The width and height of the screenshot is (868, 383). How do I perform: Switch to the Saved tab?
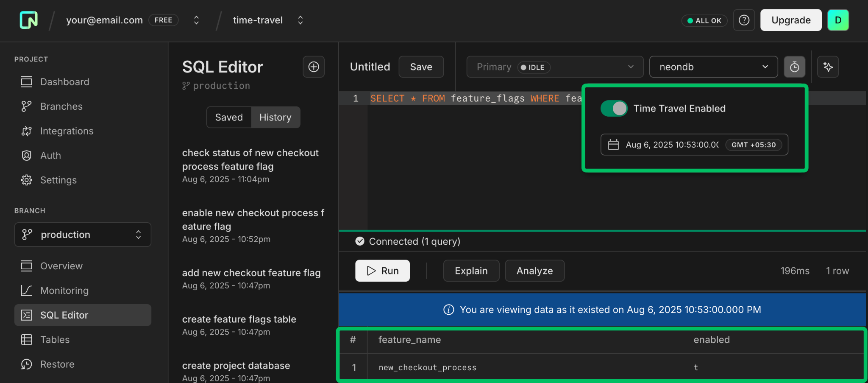pyautogui.click(x=228, y=117)
